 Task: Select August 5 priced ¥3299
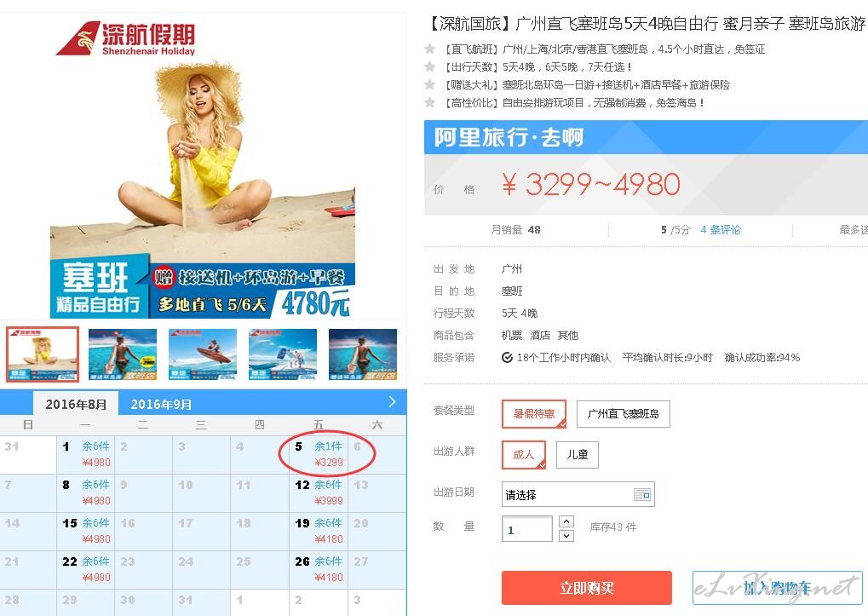click(x=319, y=454)
